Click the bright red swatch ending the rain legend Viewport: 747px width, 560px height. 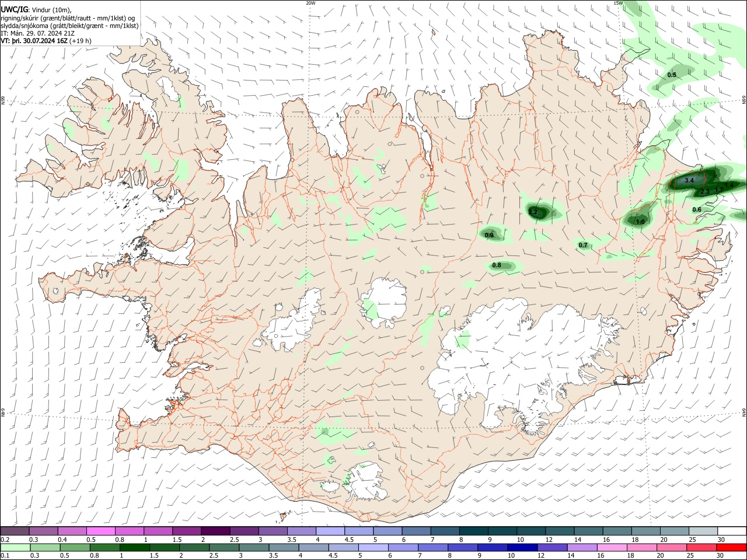[x=731, y=547]
